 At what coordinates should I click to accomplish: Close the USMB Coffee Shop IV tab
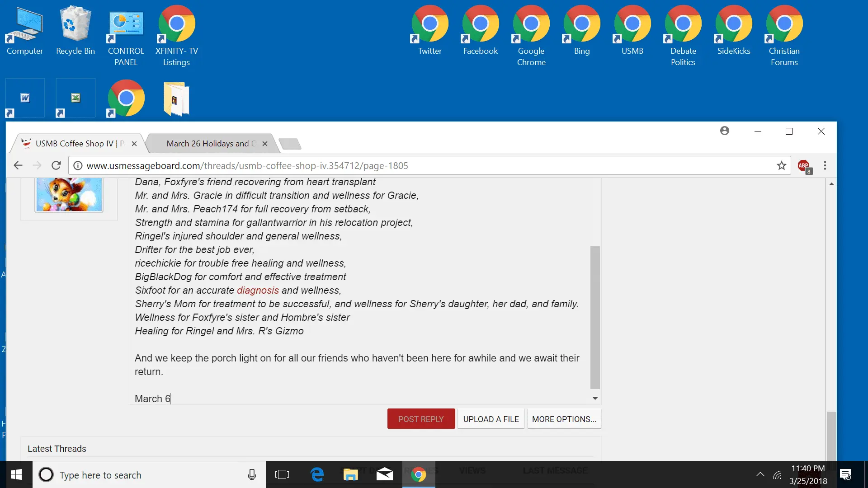tap(134, 144)
